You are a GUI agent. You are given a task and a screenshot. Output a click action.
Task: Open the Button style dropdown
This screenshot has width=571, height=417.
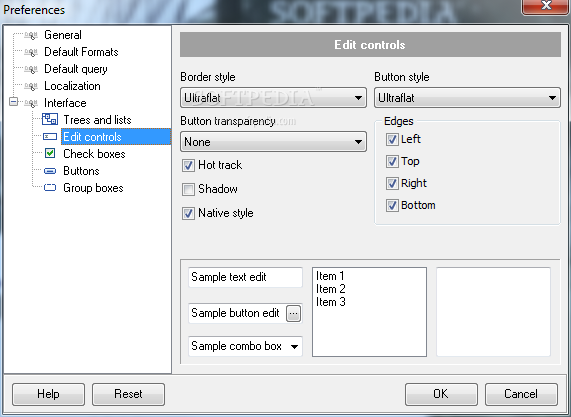[x=467, y=98]
